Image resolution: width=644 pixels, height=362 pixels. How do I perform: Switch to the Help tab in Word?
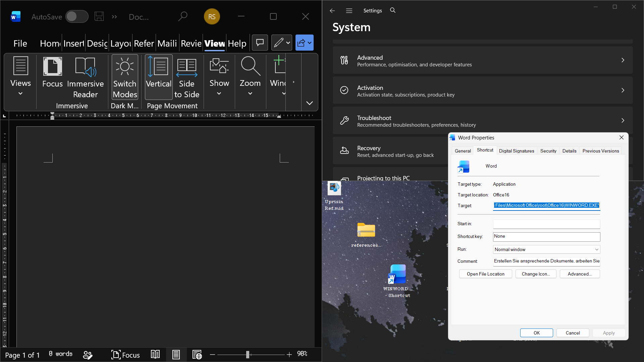237,43
